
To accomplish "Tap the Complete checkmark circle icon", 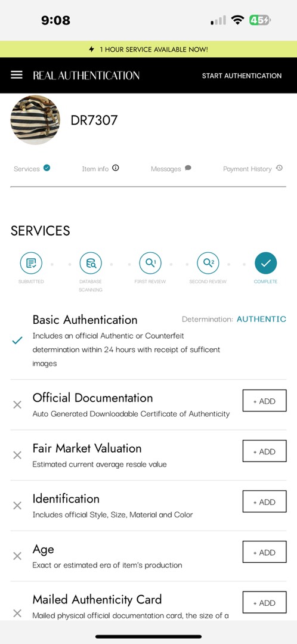I will (266, 264).
